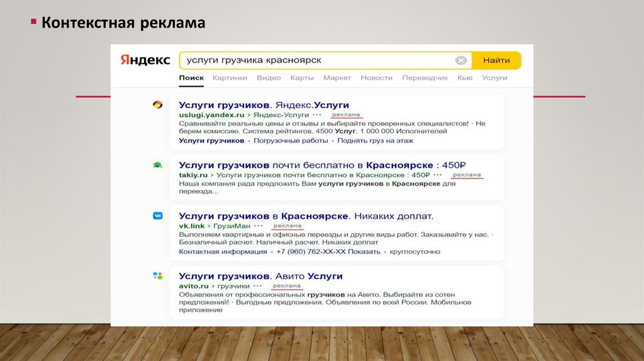Click the ГрузиМан breadcrumb link
Screen dimensions: 644x361
coord(231,226)
